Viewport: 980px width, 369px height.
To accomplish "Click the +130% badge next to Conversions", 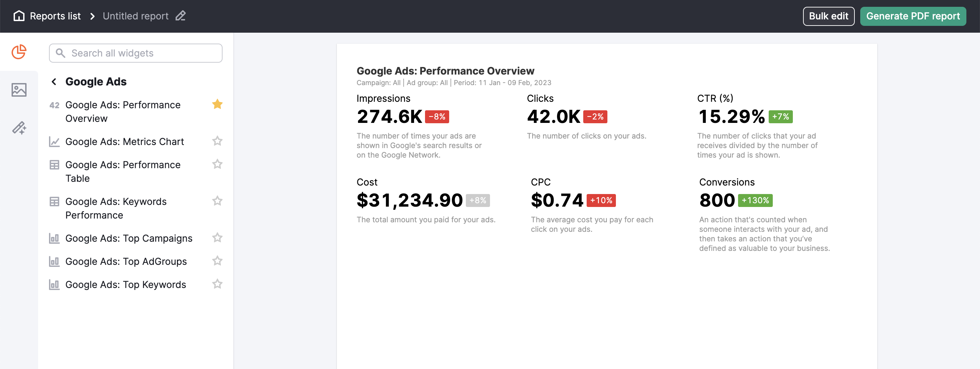I will coord(755,200).
